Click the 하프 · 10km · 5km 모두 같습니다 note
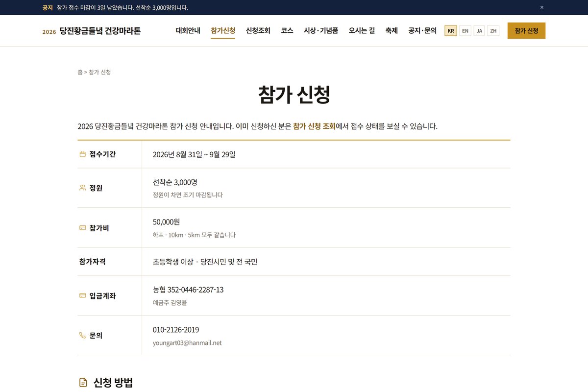This screenshot has height=392, width=588. tap(194, 235)
